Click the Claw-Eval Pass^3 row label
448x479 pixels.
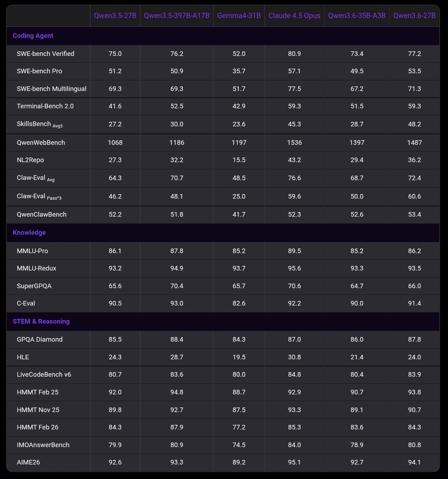[x=39, y=196]
